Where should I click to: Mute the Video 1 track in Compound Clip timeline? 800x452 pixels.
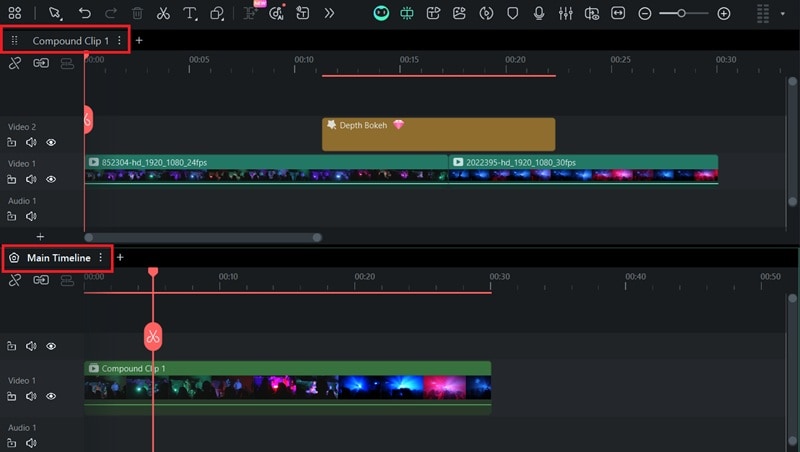(x=31, y=179)
